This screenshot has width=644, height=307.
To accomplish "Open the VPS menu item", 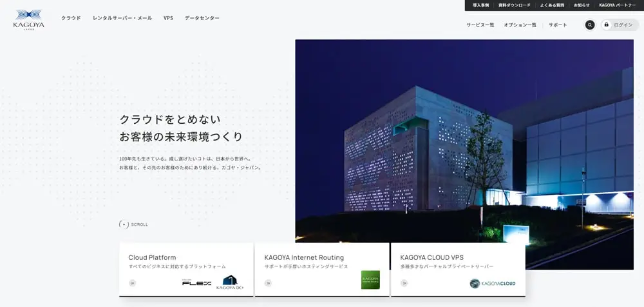I will (x=168, y=18).
